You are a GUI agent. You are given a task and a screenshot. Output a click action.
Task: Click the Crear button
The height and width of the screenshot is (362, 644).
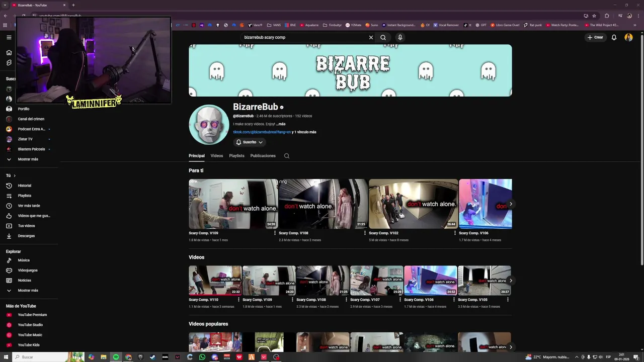[595, 37]
